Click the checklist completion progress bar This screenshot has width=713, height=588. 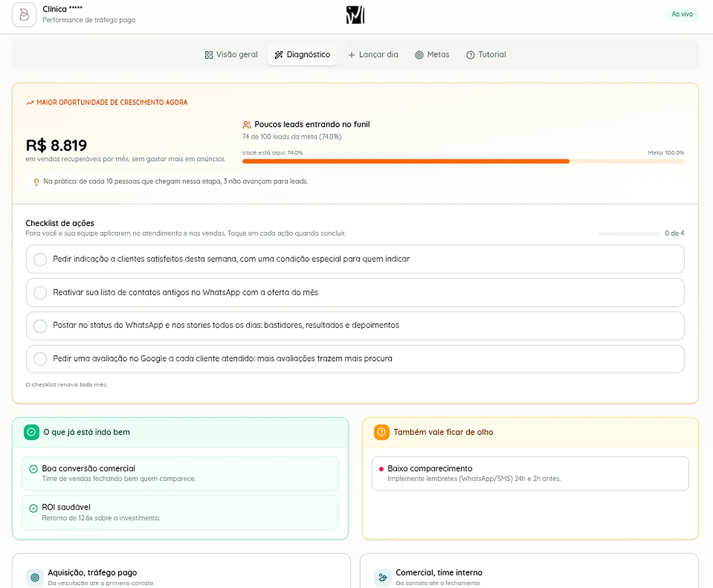coord(629,233)
